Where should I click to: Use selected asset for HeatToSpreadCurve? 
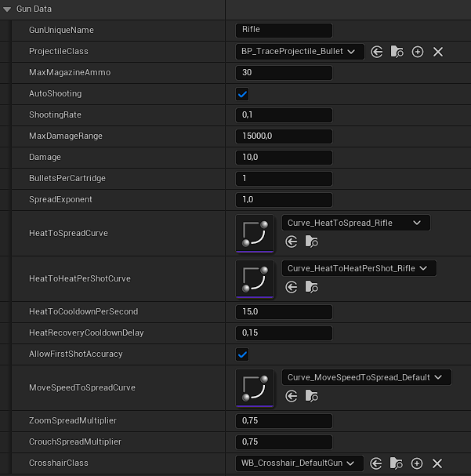292,242
